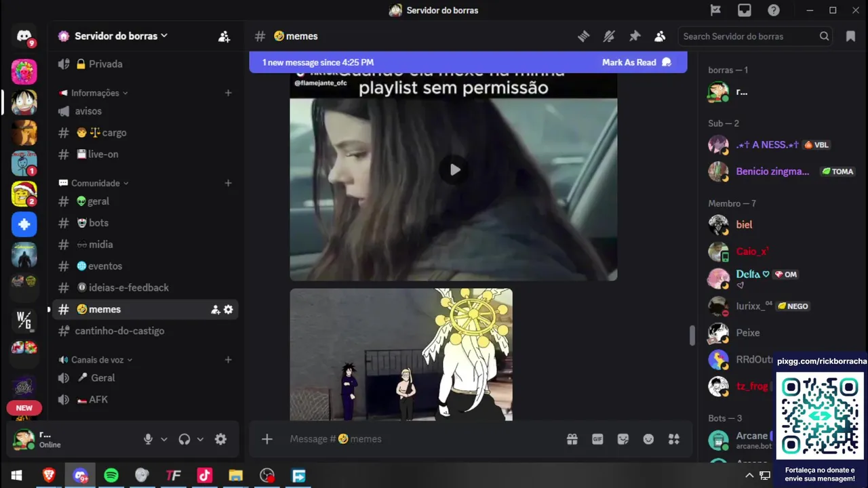Open pinned messages icon
The height and width of the screenshot is (488, 868).
635,37
